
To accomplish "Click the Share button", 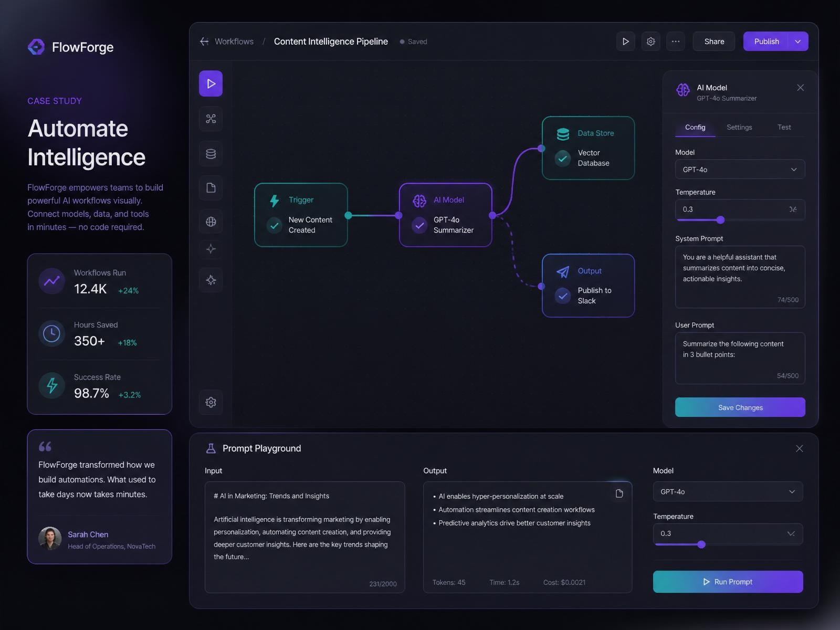I will tap(714, 41).
